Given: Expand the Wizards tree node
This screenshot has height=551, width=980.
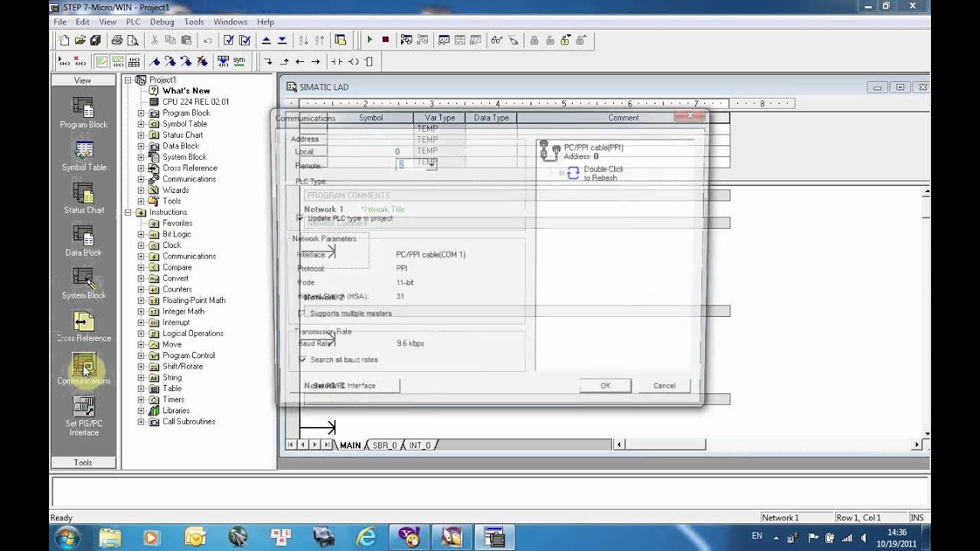Looking at the screenshot, I should coord(141,191).
